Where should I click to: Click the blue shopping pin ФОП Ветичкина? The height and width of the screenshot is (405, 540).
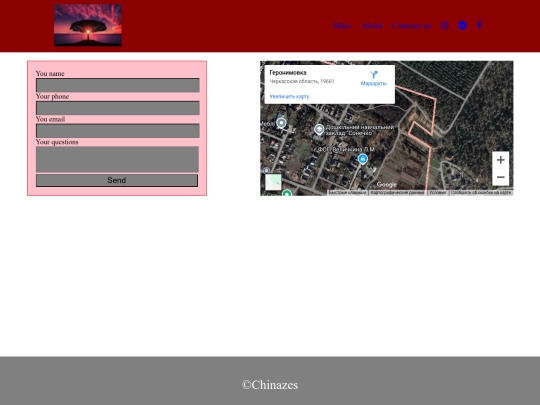(362, 159)
